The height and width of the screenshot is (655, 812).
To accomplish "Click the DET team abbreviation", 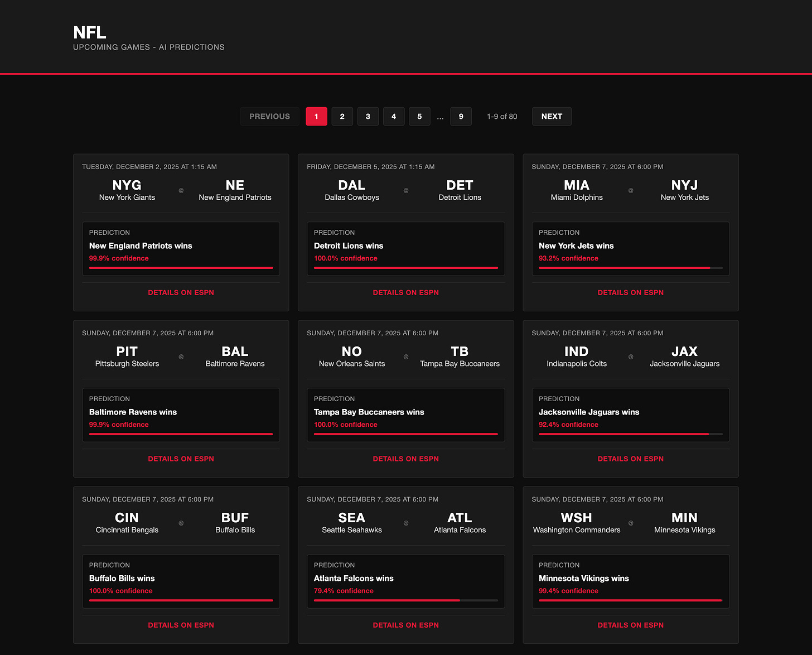I will tap(460, 185).
